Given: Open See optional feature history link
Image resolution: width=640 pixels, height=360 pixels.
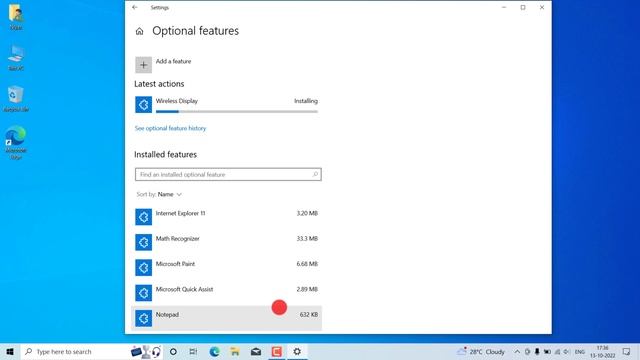Looking at the screenshot, I should click(170, 128).
